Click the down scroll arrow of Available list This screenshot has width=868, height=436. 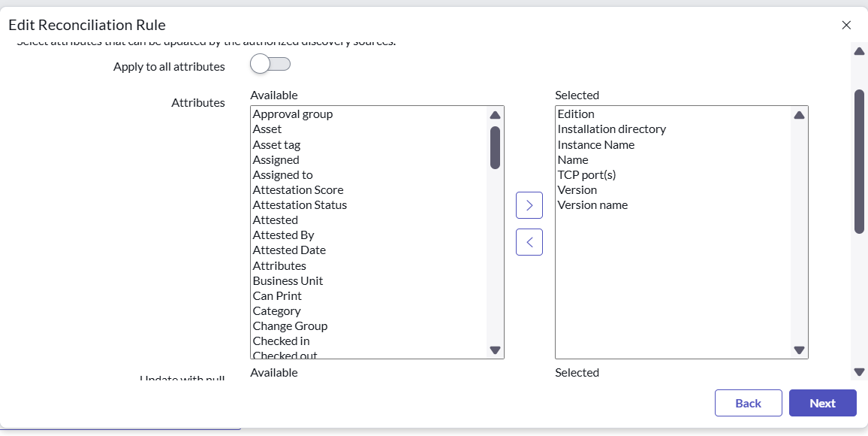tap(495, 350)
